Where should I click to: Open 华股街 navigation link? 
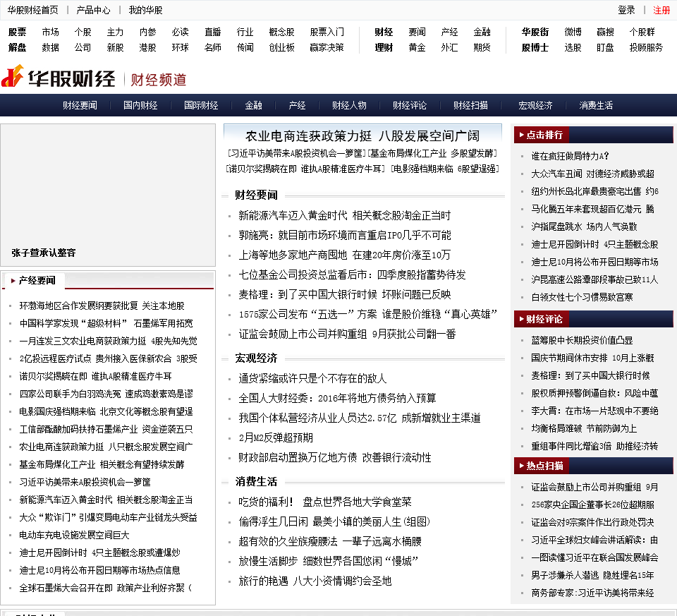(x=535, y=32)
